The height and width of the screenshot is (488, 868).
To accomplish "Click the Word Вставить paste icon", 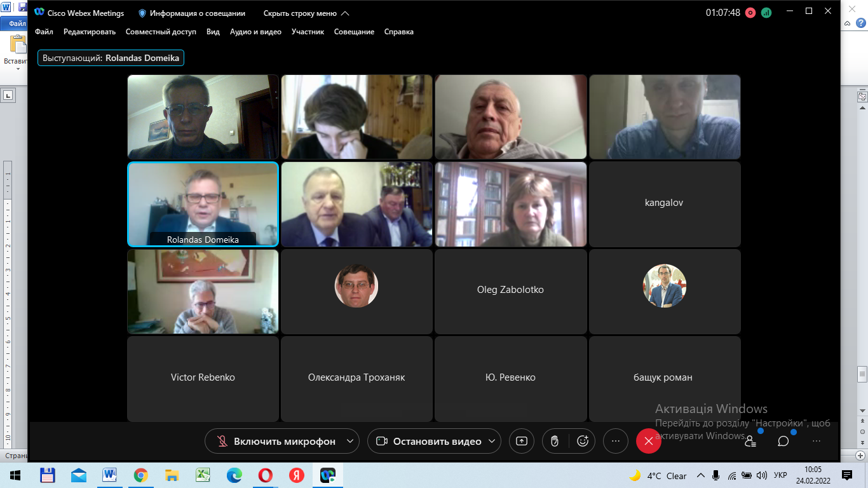I will click(18, 45).
